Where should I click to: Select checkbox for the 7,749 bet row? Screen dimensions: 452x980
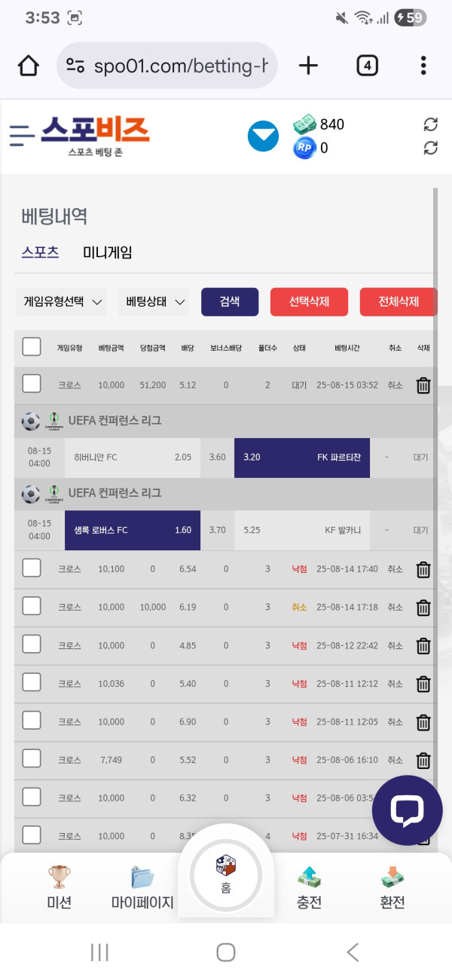[32, 759]
